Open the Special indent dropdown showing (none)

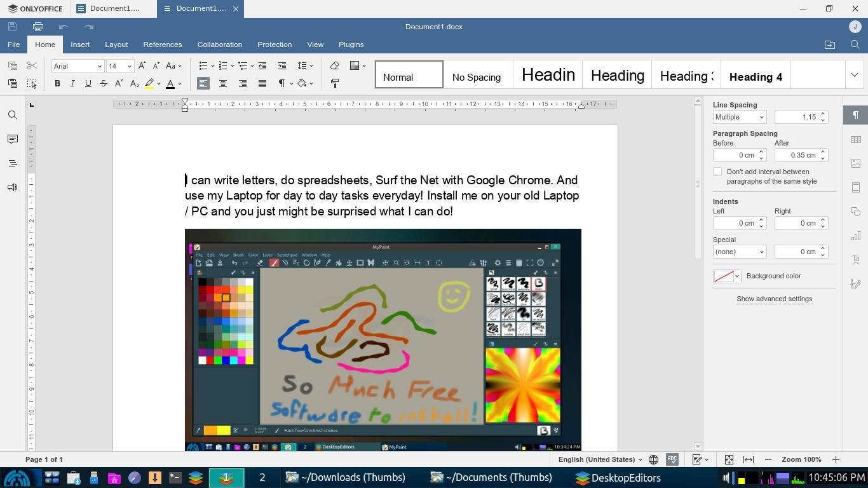click(740, 252)
